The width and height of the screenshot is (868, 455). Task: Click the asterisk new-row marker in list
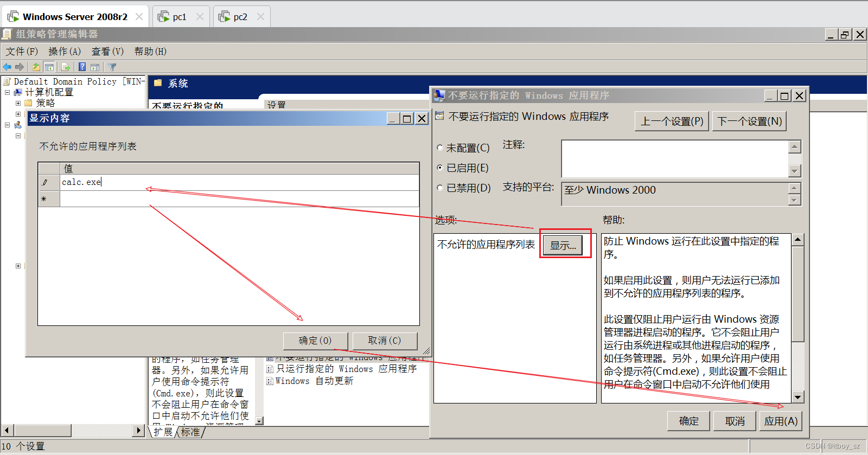[43, 199]
